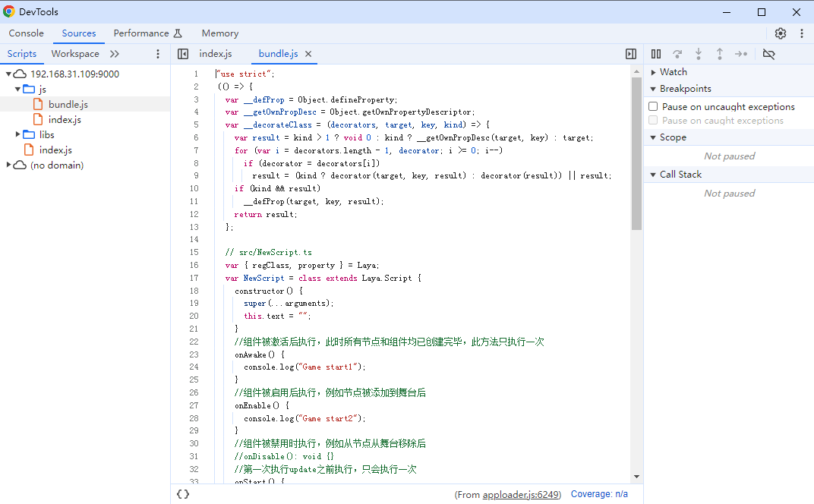
Task: Hide the debugger sidebar panel
Action: (631, 54)
